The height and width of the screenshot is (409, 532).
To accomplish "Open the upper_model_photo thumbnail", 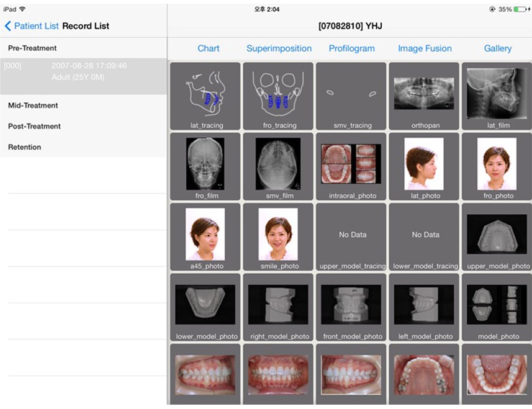I will [x=497, y=236].
